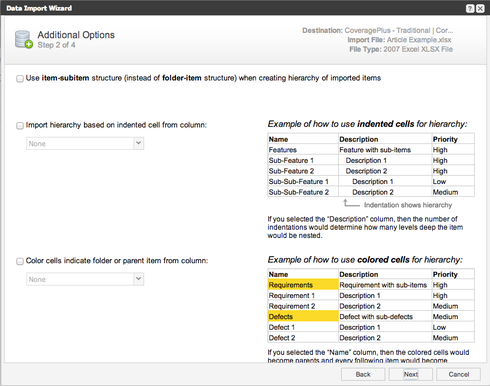The width and height of the screenshot is (490, 386).
Task: Click Defect with sub-defects cell
Action: 385,316
